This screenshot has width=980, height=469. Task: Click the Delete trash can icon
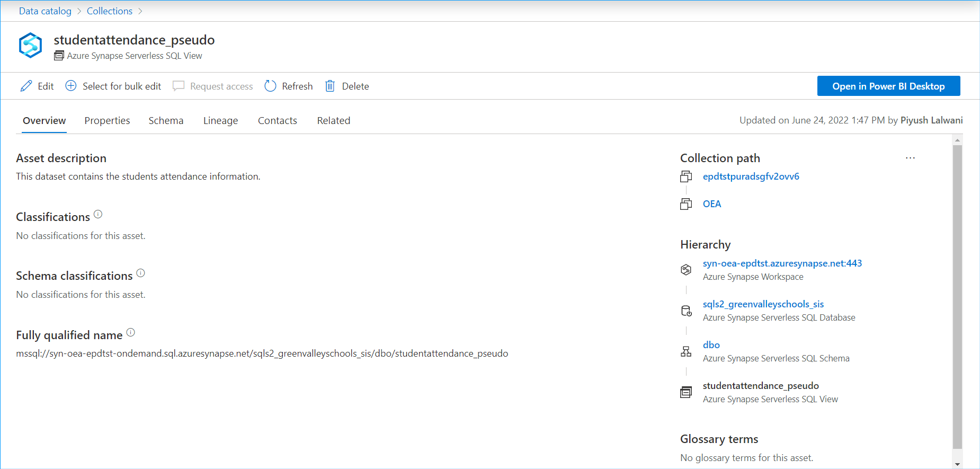(x=330, y=86)
